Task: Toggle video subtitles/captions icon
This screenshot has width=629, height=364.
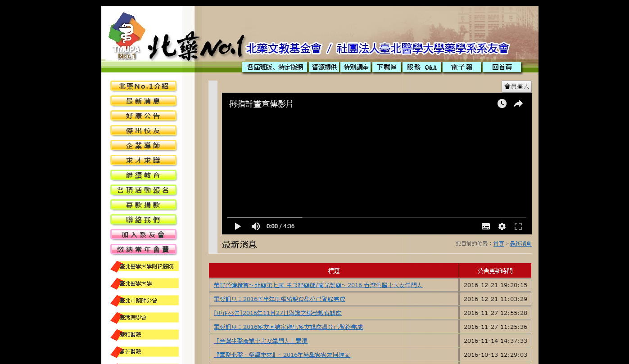Action: (x=486, y=226)
